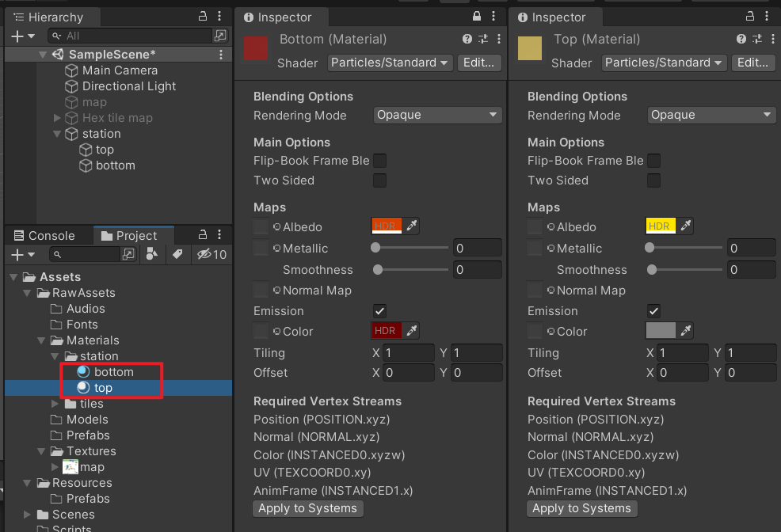The height and width of the screenshot is (532, 781).
Task: Open Hierarchy panel kebab menu
Action: 219,17
